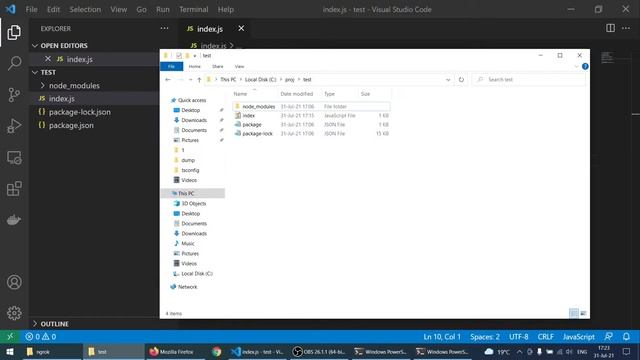The image size is (640, 360).
Task: Change line ending via CRLF status item
Action: (545, 337)
